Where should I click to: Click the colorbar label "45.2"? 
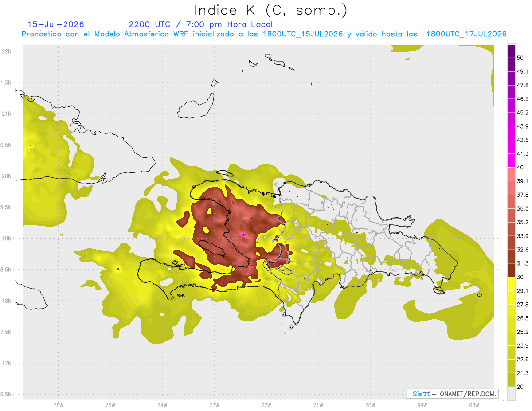pyautogui.click(x=523, y=113)
